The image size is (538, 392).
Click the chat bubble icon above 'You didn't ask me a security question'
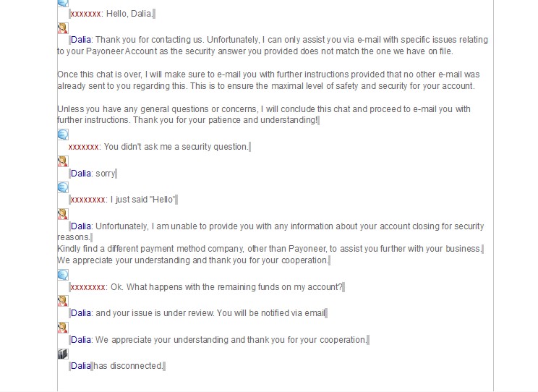pos(63,135)
